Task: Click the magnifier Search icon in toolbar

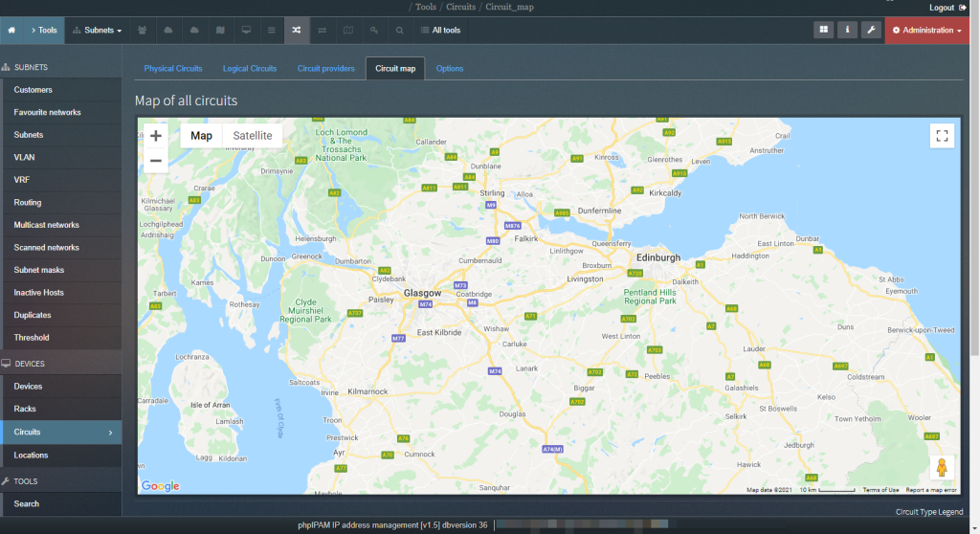Action: pos(399,30)
